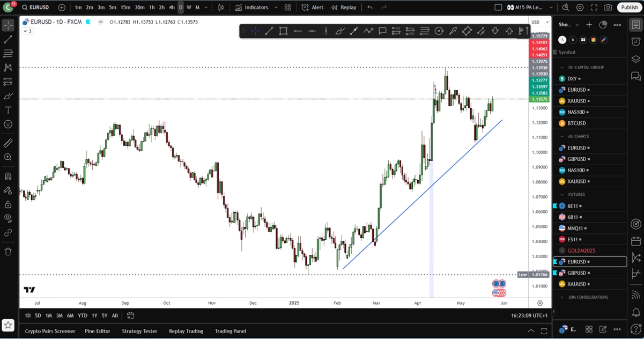Open the timeframe dropdown arrow after M

[206, 8]
